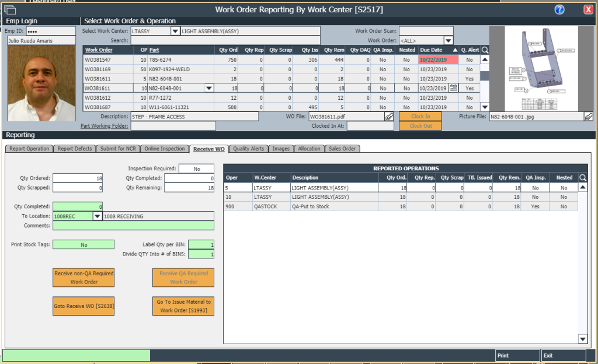Toggle Print Stock Tags off or on
Viewport: 598px width, 364px height.
pos(83,244)
